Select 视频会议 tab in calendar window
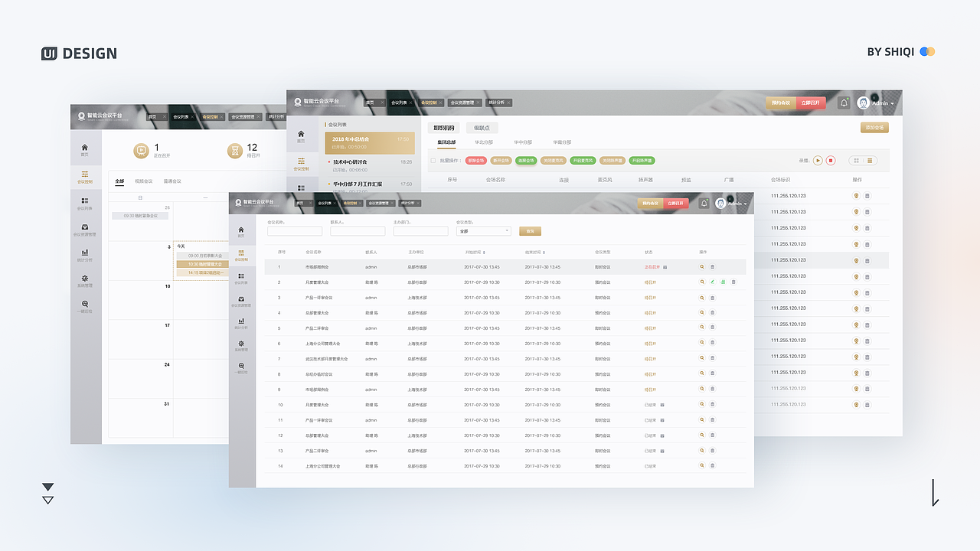Viewport: 980px width, 551px height. point(143,181)
